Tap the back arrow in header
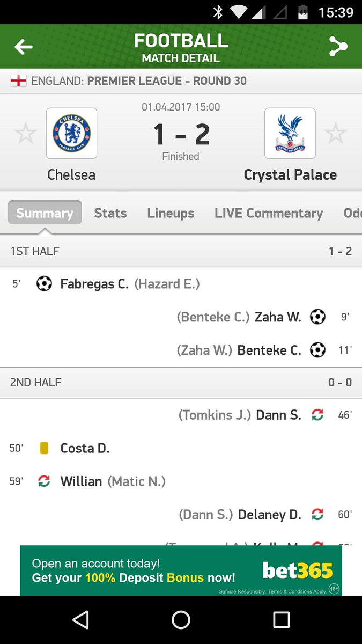The image size is (362, 644). pyautogui.click(x=23, y=48)
